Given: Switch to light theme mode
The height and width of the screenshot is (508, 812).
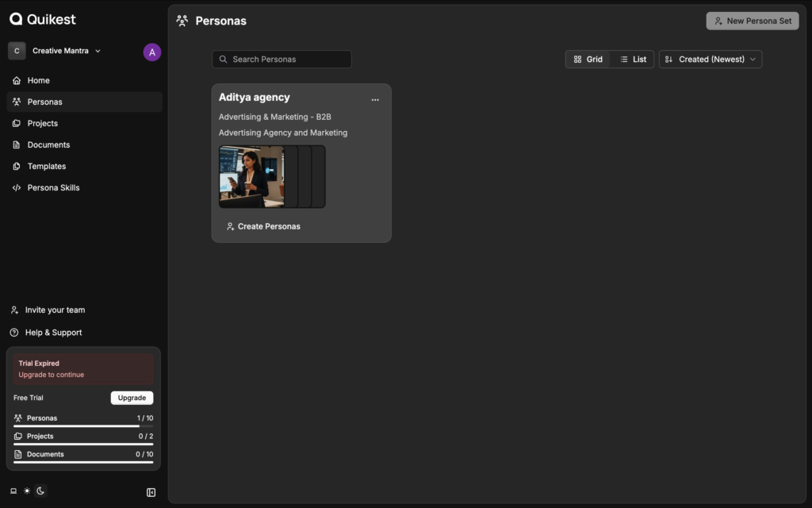Looking at the screenshot, I should 27,491.
